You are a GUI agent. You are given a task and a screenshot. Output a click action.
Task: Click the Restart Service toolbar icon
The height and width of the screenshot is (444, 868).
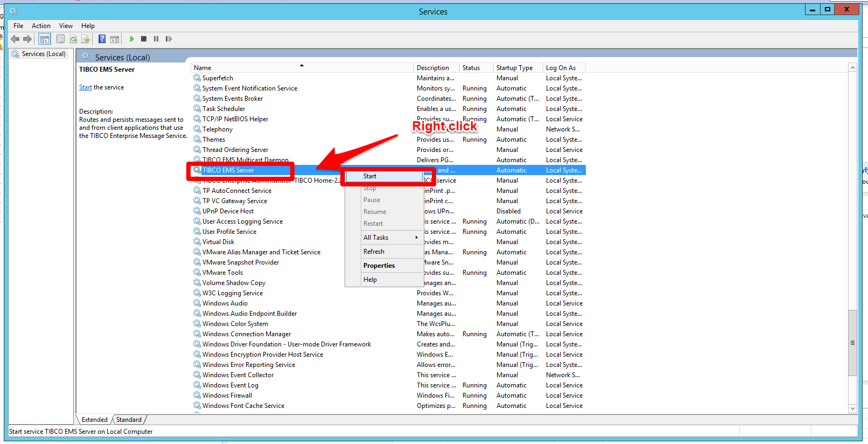point(169,39)
